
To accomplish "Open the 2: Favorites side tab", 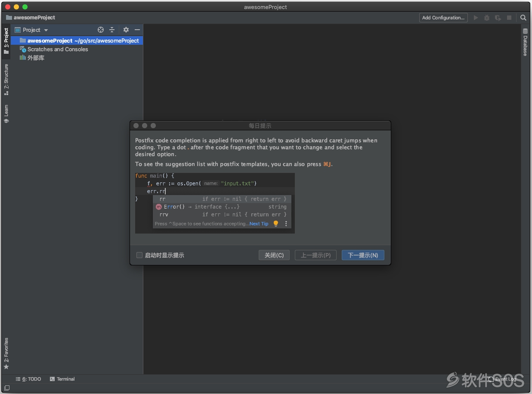I will (6, 354).
